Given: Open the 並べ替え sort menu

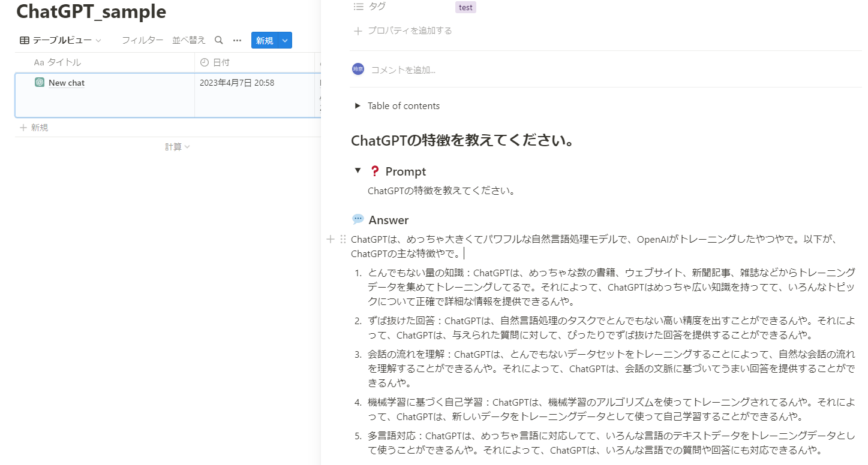Looking at the screenshot, I should [188, 40].
